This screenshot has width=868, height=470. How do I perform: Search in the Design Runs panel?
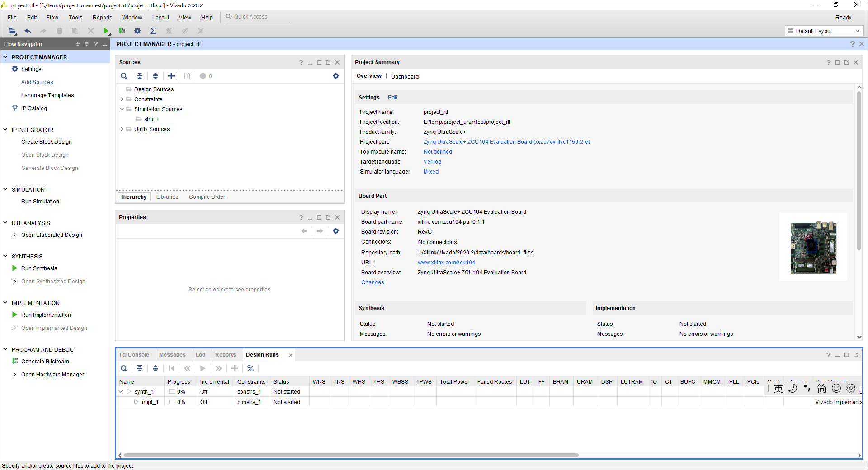coord(124,368)
